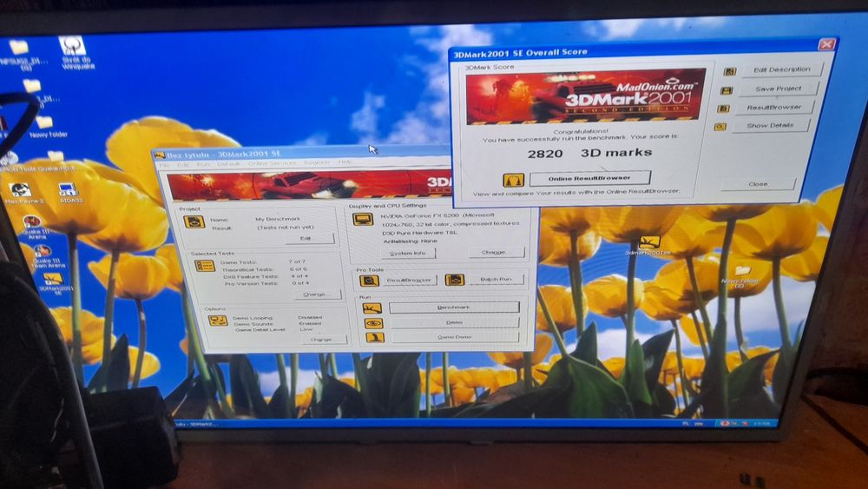Open File menu in 3DMark2001 window
The height and width of the screenshot is (489, 868).
tap(165, 164)
